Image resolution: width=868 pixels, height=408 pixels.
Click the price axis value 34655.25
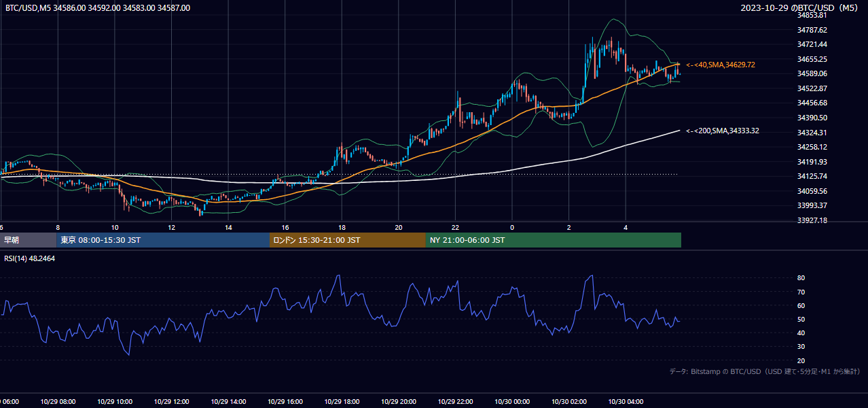[812, 59]
